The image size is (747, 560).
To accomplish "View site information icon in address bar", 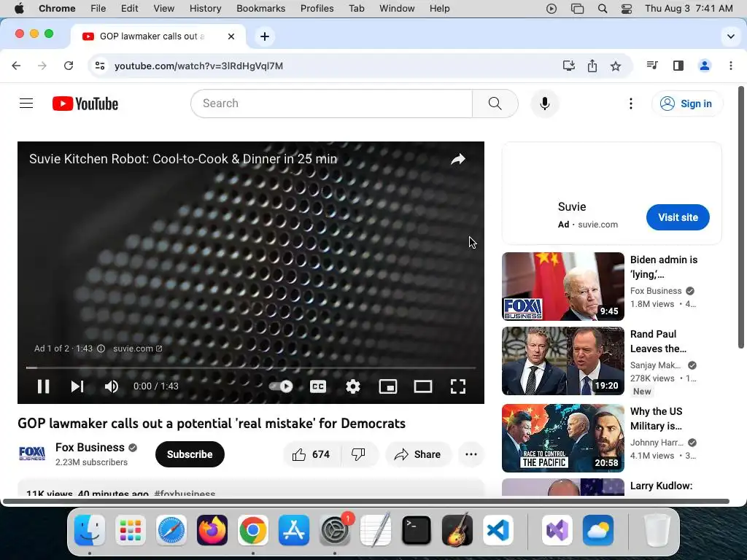I will point(99,66).
